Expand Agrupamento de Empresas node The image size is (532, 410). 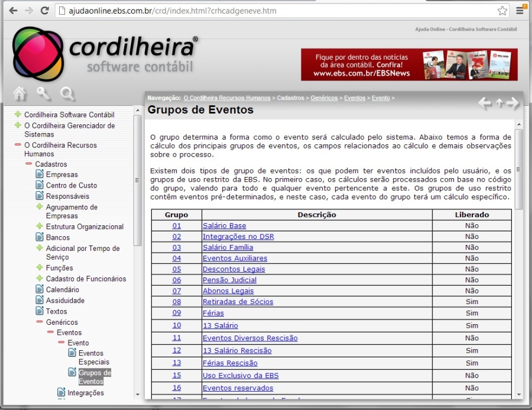point(40,206)
